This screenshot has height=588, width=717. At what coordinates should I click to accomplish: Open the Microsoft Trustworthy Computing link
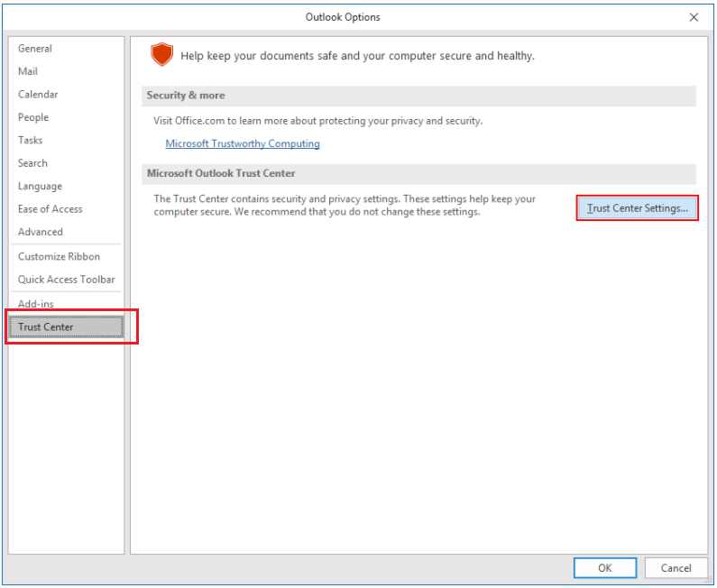click(243, 143)
